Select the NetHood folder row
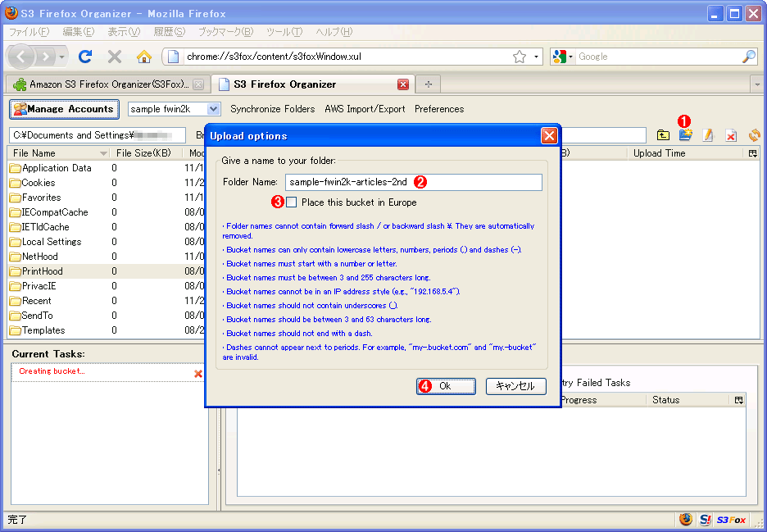The width and height of the screenshot is (767, 532). point(106,257)
